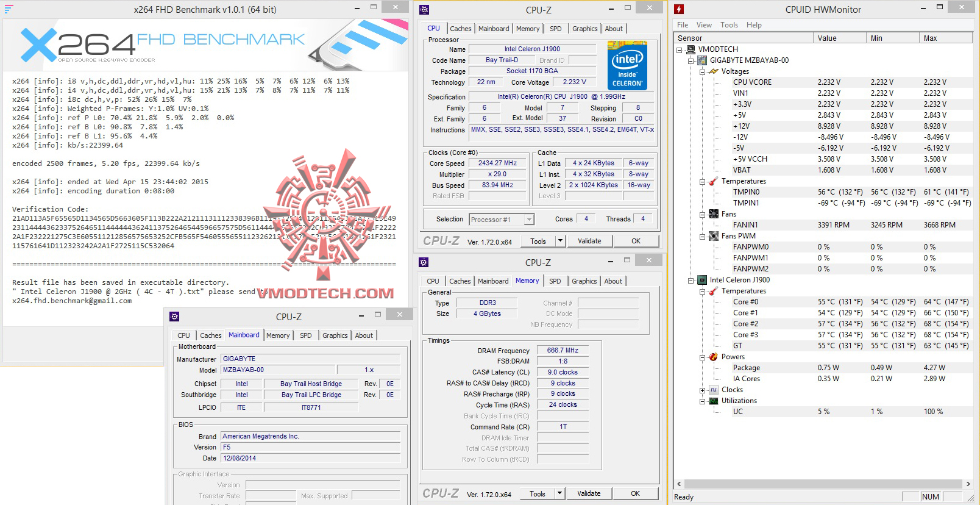Screen dimensions: 980x505
Task: Click the BIOS Brand field American Megatrends Inc.
Action: [x=311, y=437]
